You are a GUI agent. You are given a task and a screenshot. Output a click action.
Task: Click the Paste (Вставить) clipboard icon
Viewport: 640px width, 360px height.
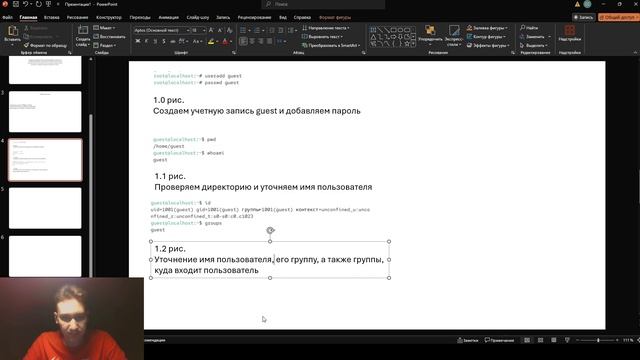12,31
